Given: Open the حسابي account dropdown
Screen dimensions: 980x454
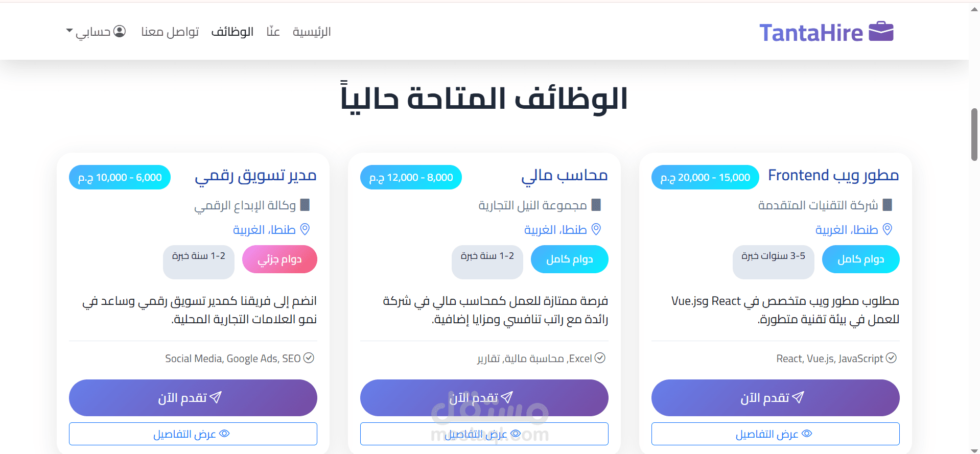Looking at the screenshot, I should [x=96, y=32].
